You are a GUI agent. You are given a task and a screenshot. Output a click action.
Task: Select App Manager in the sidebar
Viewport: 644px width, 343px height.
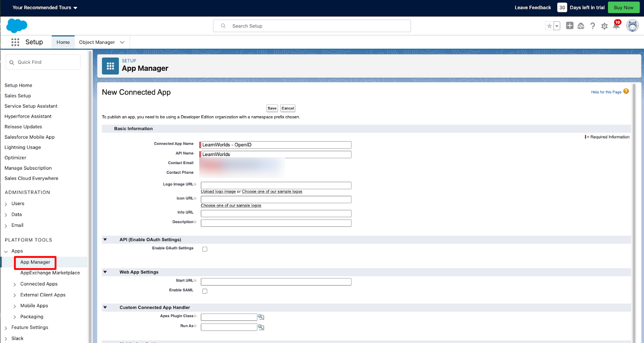click(x=35, y=262)
